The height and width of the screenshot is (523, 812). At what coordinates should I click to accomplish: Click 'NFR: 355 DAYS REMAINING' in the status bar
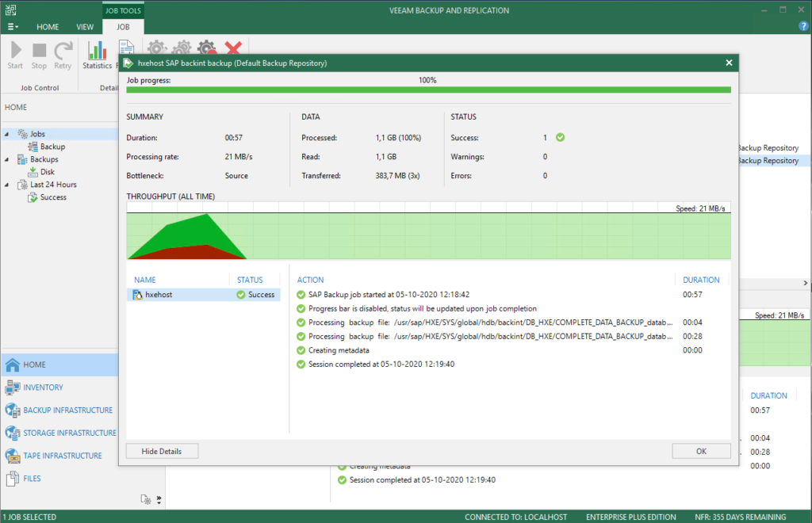[741, 517]
